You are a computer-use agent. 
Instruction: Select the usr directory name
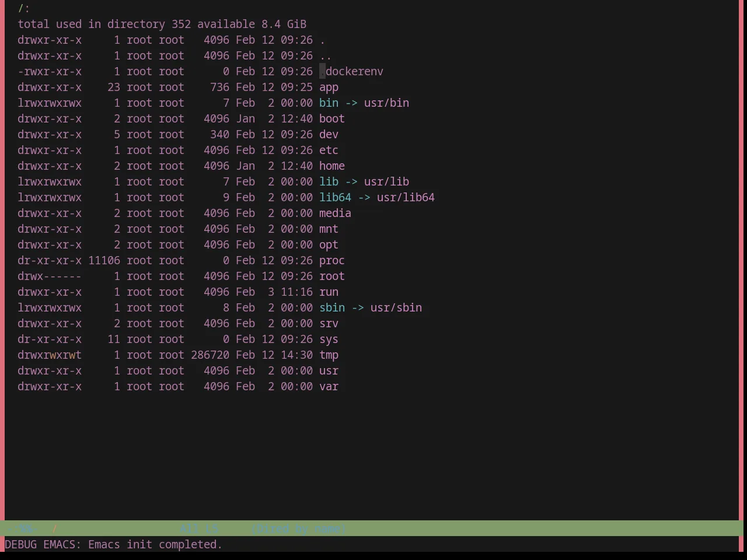(x=329, y=370)
